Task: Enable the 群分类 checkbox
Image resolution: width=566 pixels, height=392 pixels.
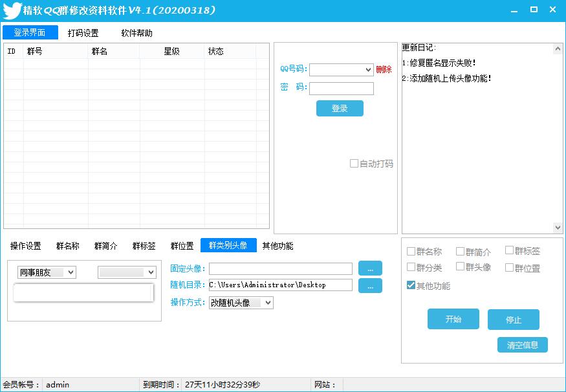Action: point(411,267)
